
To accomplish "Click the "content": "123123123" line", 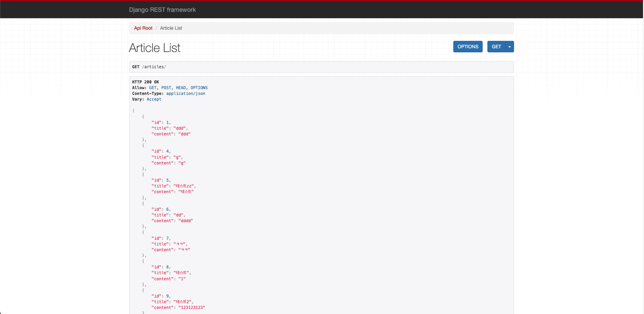I will (179, 308).
